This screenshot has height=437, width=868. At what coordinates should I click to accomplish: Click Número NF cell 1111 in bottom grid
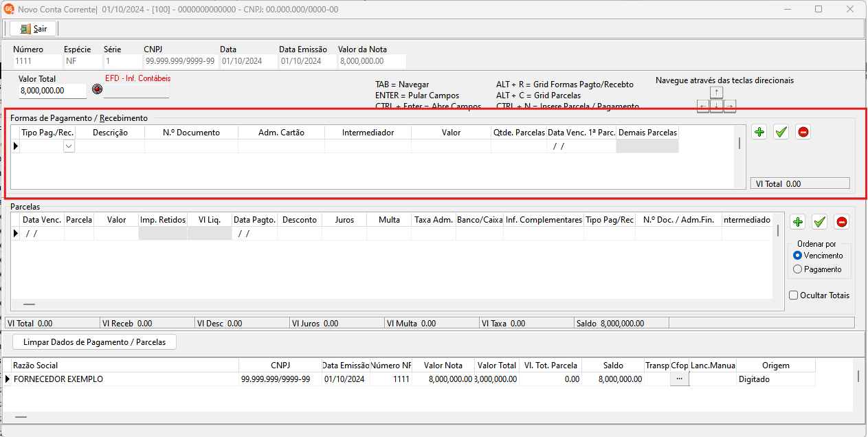390,379
